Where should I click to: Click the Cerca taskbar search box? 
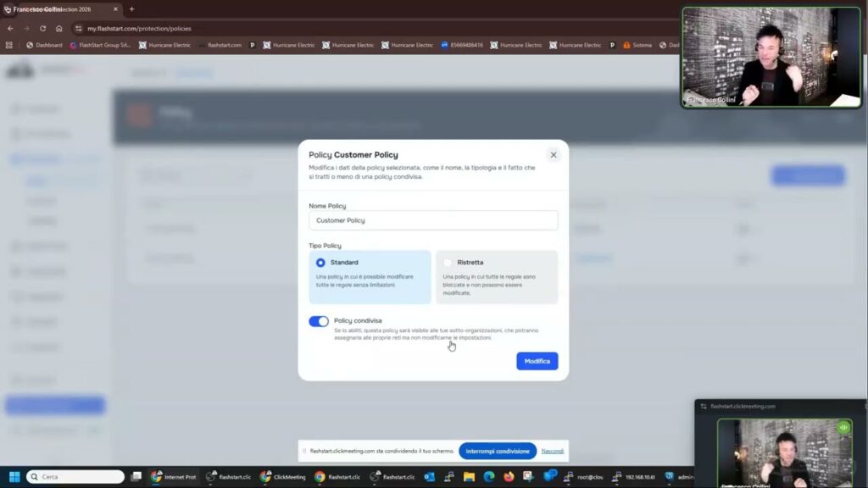[x=75, y=476]
